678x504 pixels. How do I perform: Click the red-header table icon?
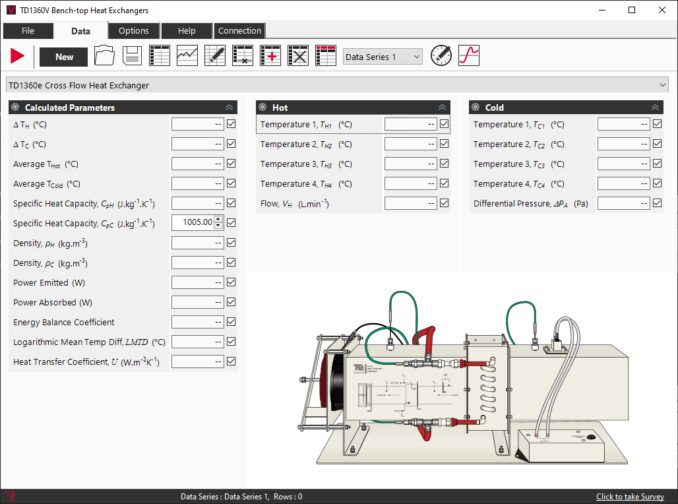[326, 56]
